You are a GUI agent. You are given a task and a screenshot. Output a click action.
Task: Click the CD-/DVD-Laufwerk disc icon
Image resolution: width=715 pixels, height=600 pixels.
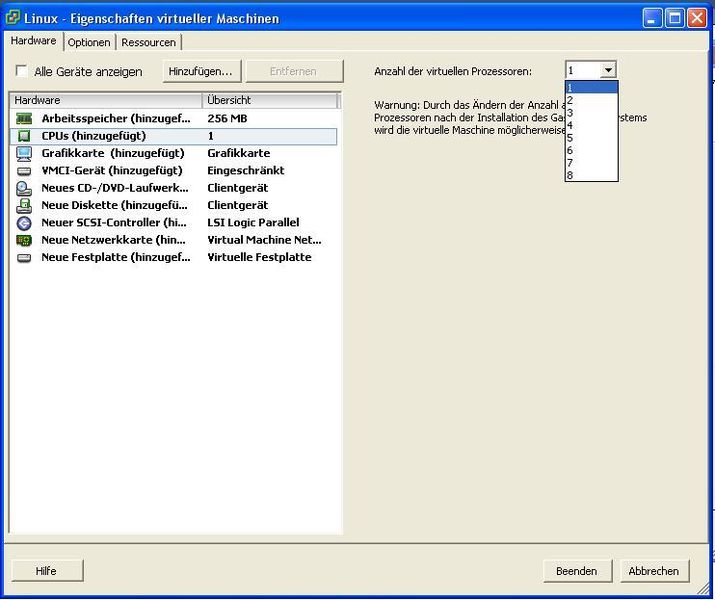click(x=24, y=188)
